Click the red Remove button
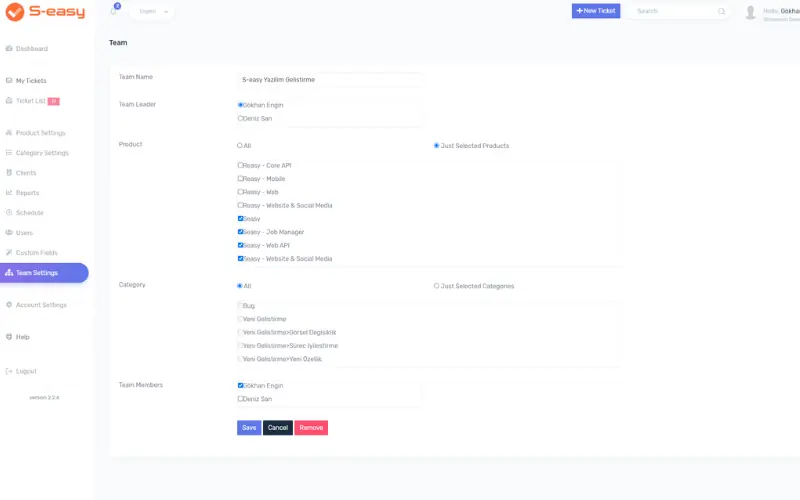This screenshot has width=800, height=500. 311,428
